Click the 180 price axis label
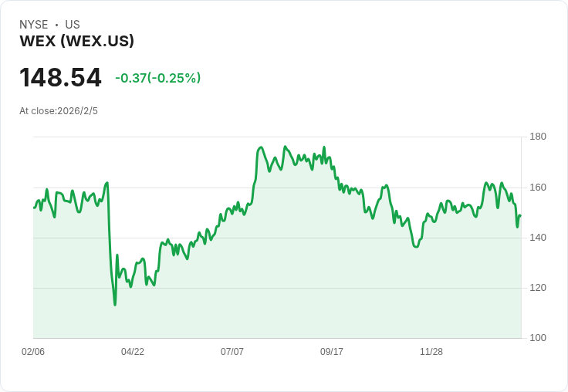Image resolution: width=568 pixels, height=392 pixels. (x=538, y=137)
